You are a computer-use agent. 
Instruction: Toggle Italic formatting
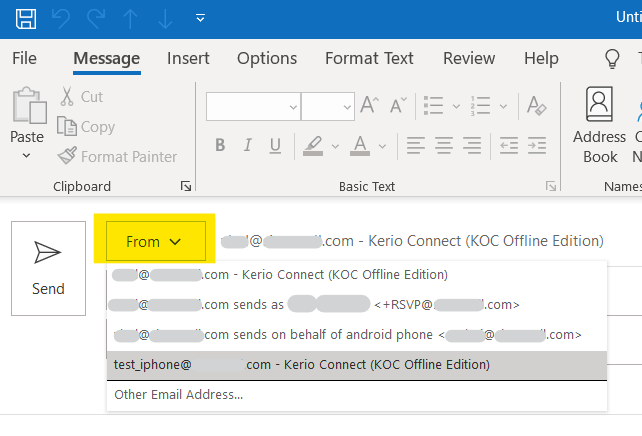pos(247,145)
